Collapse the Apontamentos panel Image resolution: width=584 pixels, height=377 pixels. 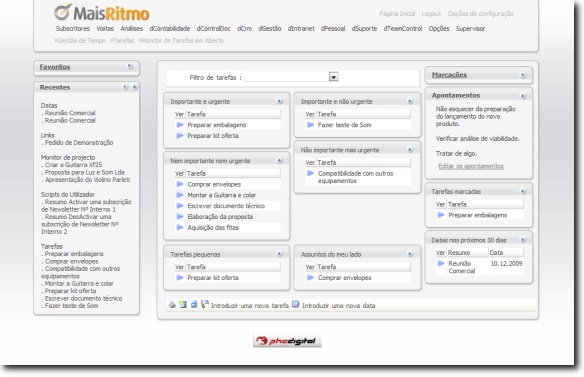pos(523,96)
